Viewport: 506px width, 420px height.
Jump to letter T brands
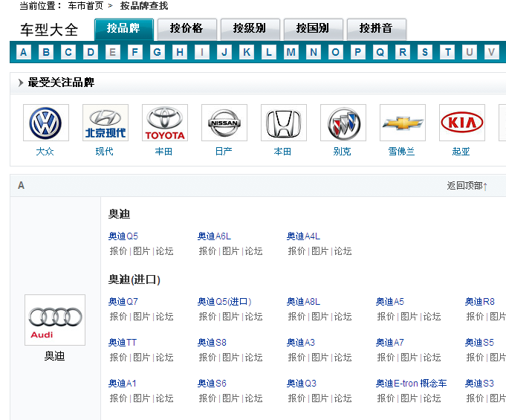(x=447, y=52)
